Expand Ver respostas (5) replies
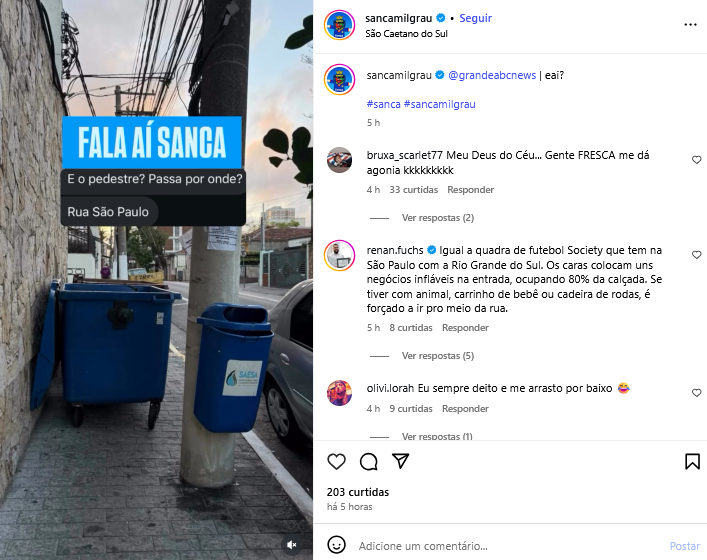 coord(438,356)
